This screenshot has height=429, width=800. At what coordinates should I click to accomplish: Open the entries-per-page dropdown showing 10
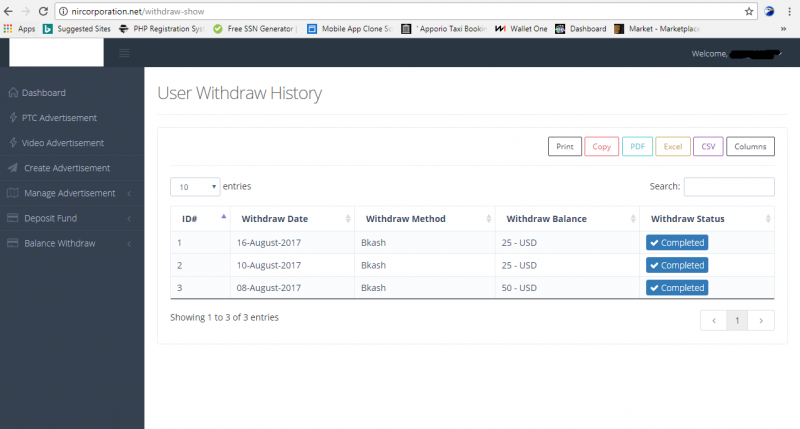pos(195,187)
